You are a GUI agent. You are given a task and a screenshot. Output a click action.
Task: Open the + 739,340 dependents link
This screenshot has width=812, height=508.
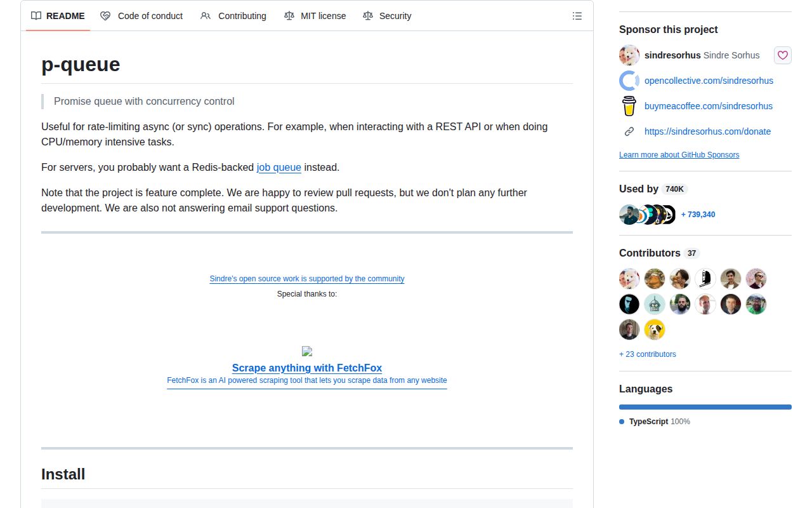[698, 215]
